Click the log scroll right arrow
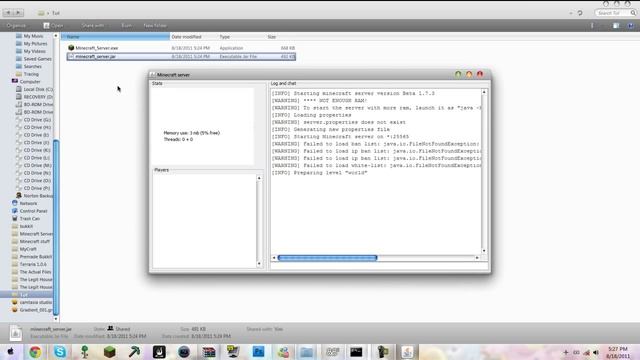This screenshot has height=360, width=640. [x=477, y=258]
